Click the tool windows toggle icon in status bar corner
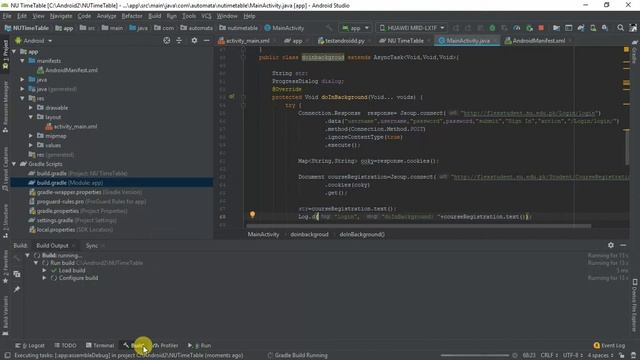The height and width of the screenshot is (360, 640). click(x=7, y=356)
